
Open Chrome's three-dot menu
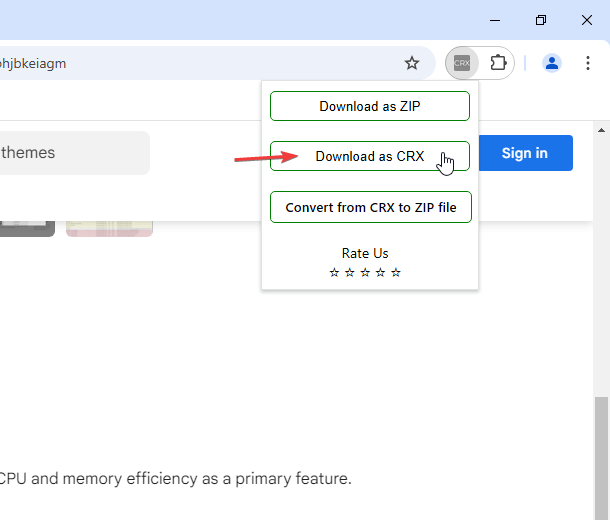587,63
